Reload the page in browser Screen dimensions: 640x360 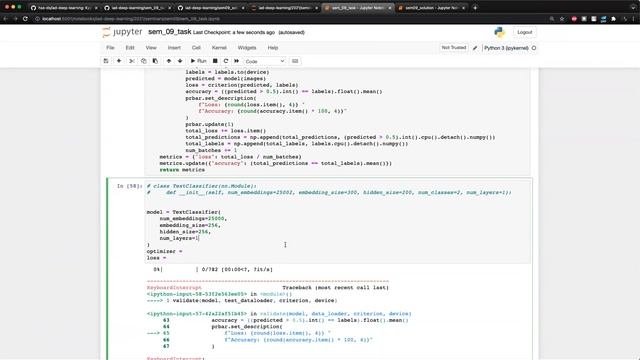pyautogui.click(x=25, y=19)
